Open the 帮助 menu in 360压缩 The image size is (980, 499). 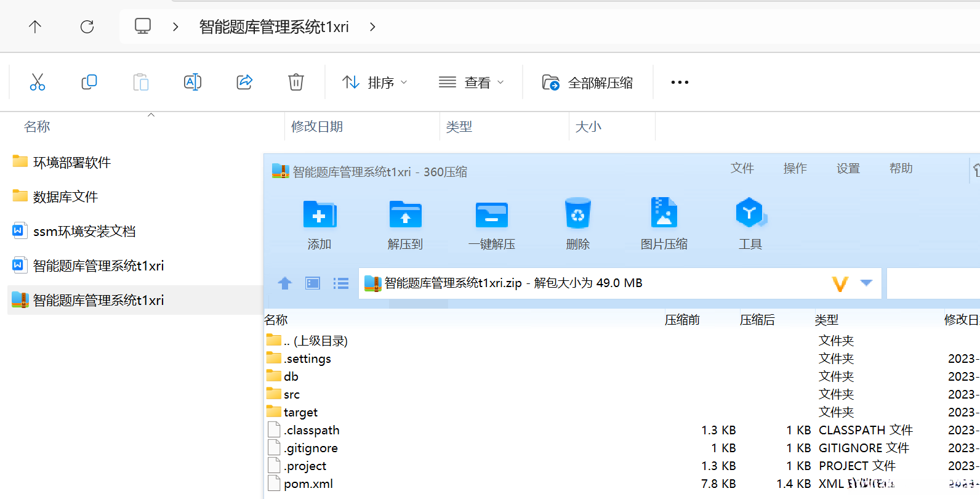click(x=901, y=168)
